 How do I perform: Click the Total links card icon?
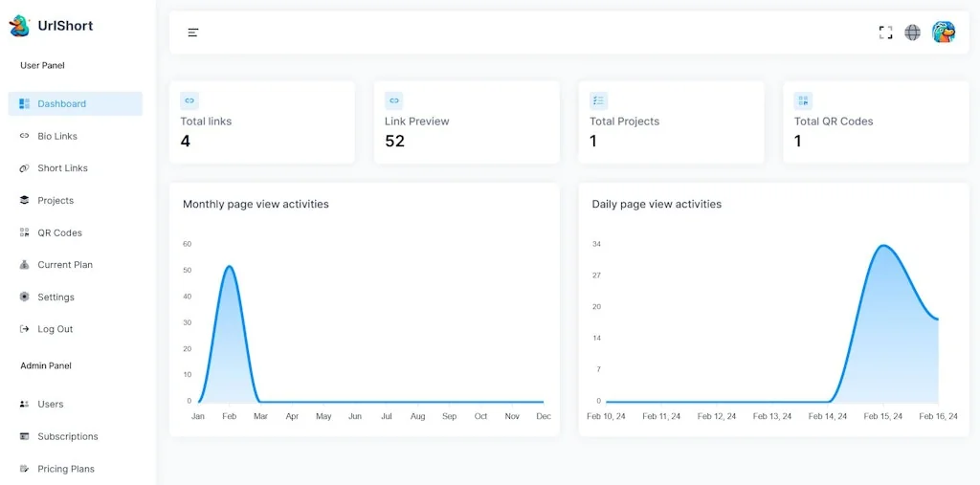tap(189, 100)
